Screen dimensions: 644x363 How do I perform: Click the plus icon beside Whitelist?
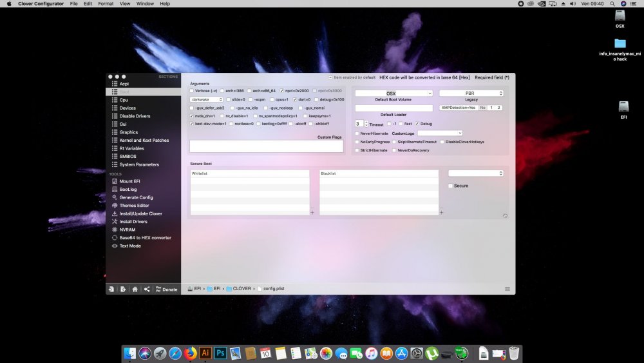click(312, 213)
